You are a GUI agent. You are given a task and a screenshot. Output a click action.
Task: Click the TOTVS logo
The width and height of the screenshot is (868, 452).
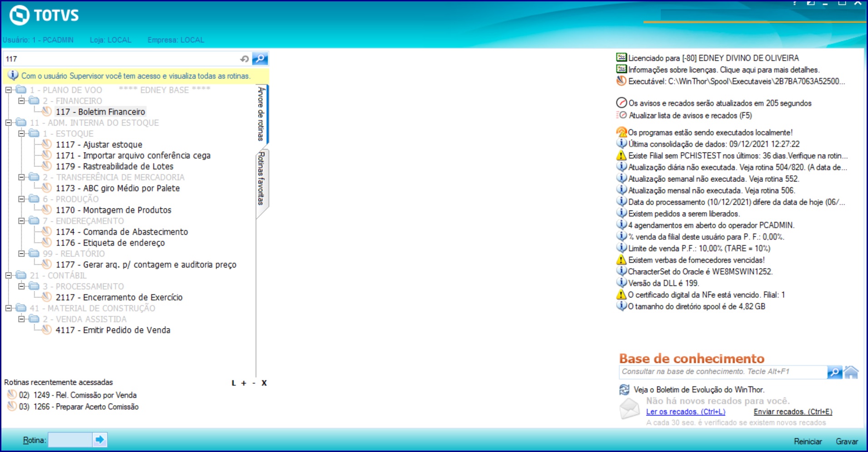pyautogui.click(x=44, y=15)
